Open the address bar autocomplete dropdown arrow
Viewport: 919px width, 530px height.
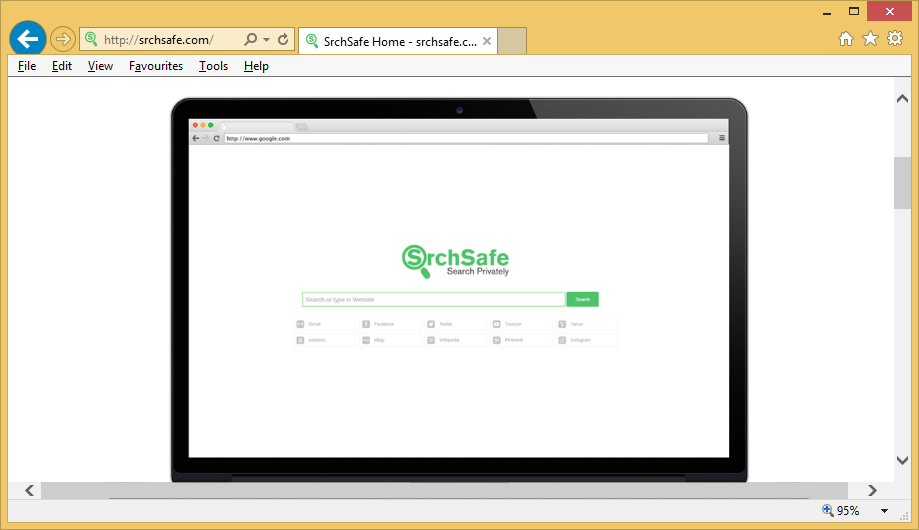(267, 39)
